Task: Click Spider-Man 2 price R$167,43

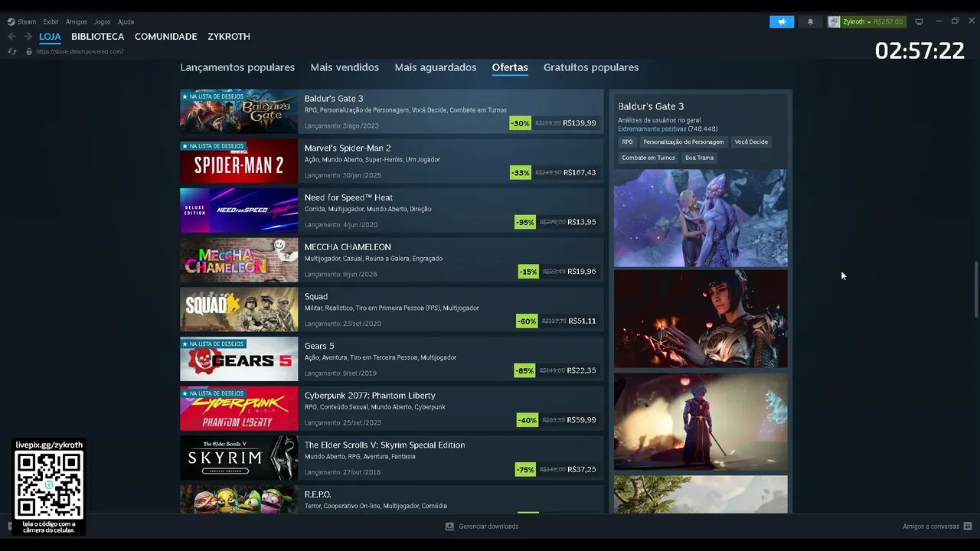Action: pos(579,173)
